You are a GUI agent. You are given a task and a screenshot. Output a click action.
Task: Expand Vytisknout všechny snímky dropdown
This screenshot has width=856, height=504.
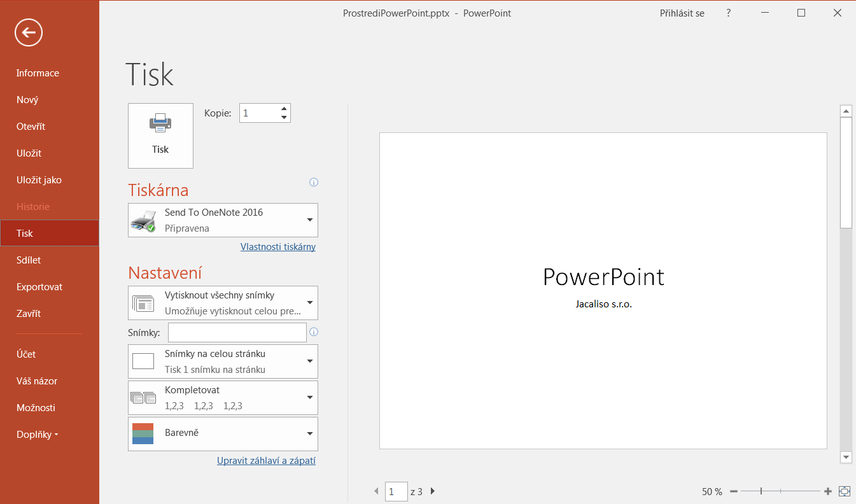tap(223, 303)
